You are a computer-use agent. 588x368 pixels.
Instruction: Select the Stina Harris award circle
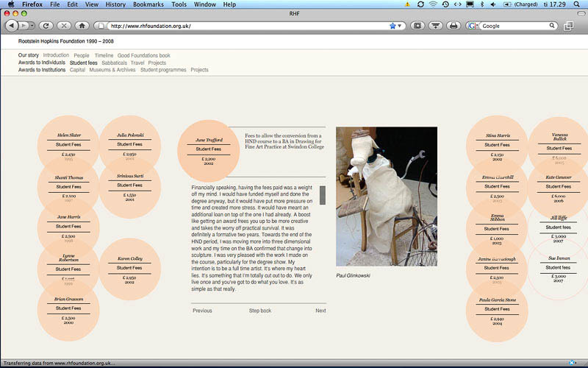pyautogui.click(x=498, y=146)
